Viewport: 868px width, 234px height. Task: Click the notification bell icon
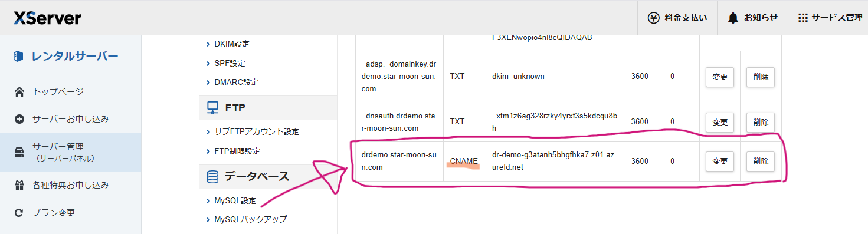click(x=733, y=18)
